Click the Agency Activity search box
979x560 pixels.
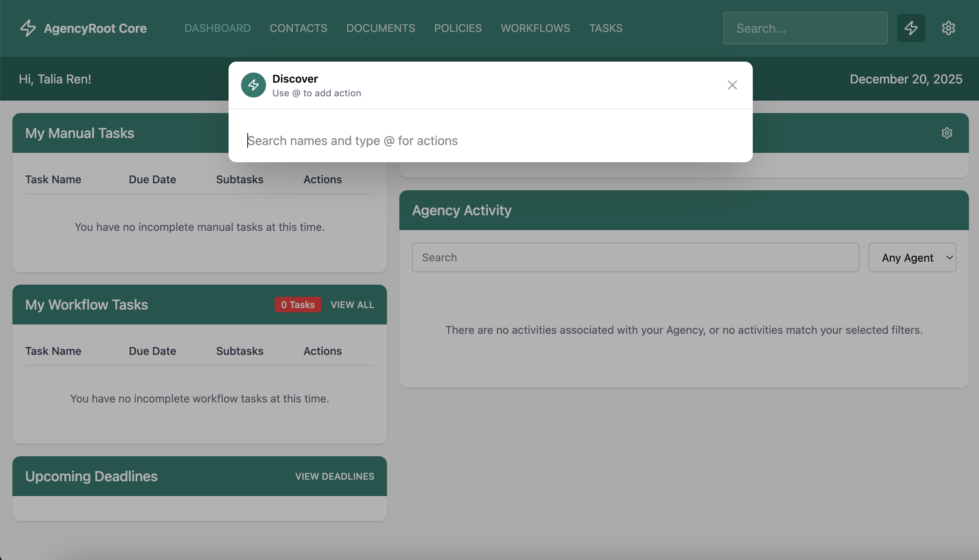tap(635, 257)
